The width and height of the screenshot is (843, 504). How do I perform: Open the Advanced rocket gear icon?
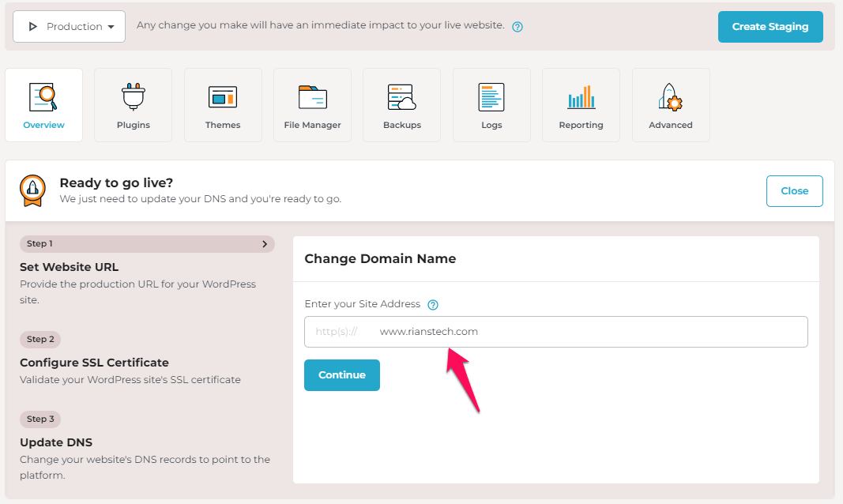671,97
